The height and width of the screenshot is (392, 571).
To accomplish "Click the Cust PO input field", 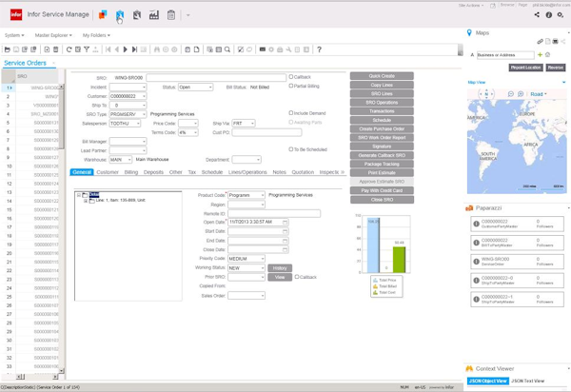I will tap(266, 132).
